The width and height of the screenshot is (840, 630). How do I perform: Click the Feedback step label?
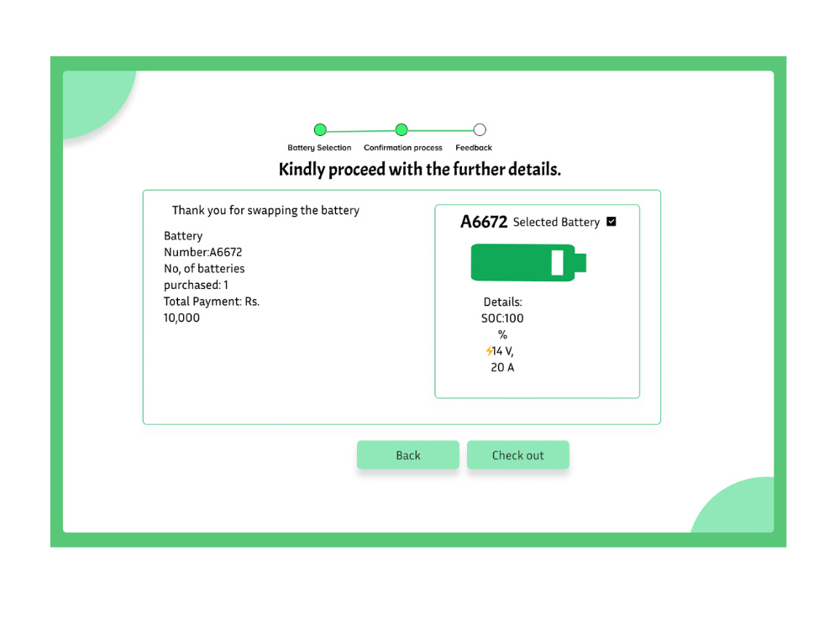474,147
